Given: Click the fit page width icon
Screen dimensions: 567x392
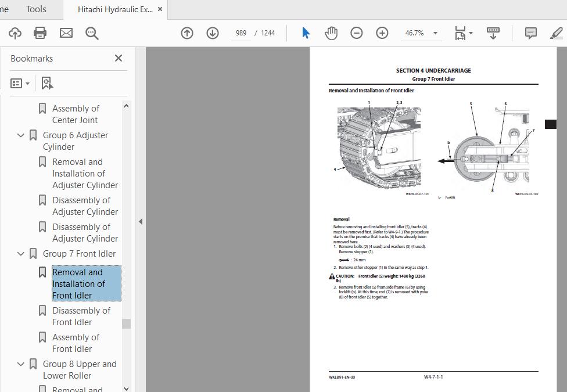Looking at the screenshot, I should pyautogui.click(x=460, y=33).
